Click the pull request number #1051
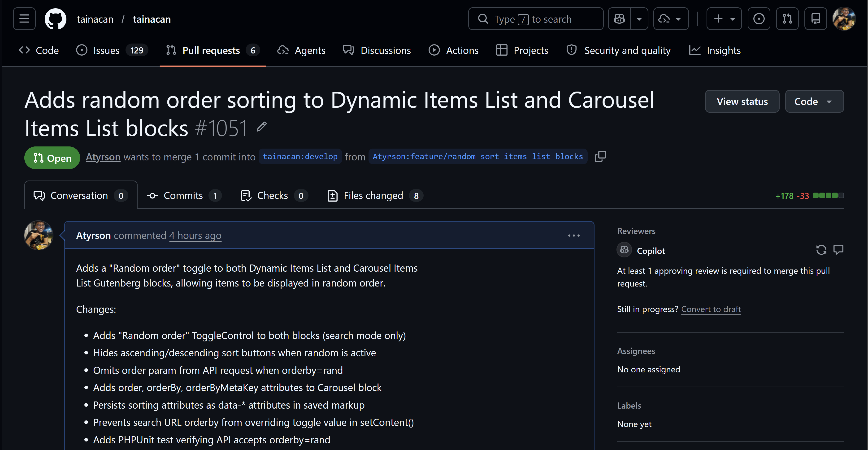 click(221, 128)
